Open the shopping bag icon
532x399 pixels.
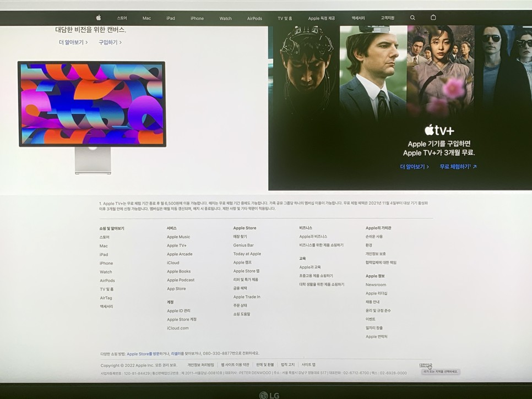click(x=433, y=17)
